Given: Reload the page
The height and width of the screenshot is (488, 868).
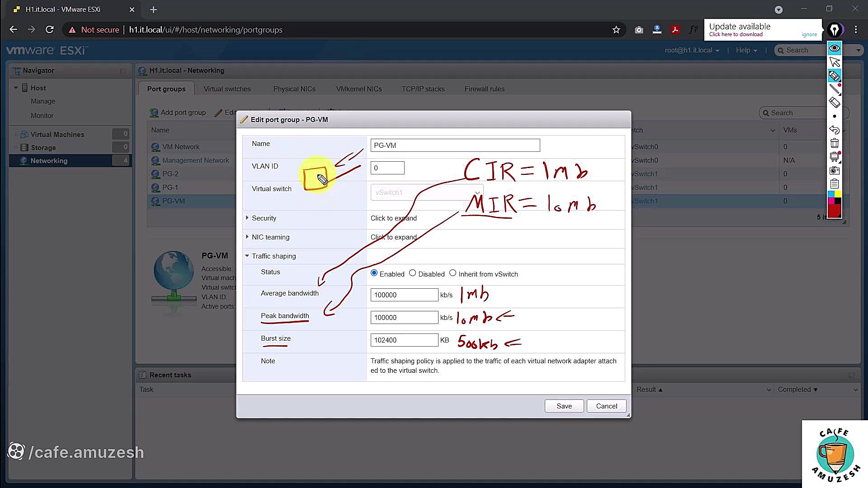Looking at the screenshot, I should [x=50, y=30].
